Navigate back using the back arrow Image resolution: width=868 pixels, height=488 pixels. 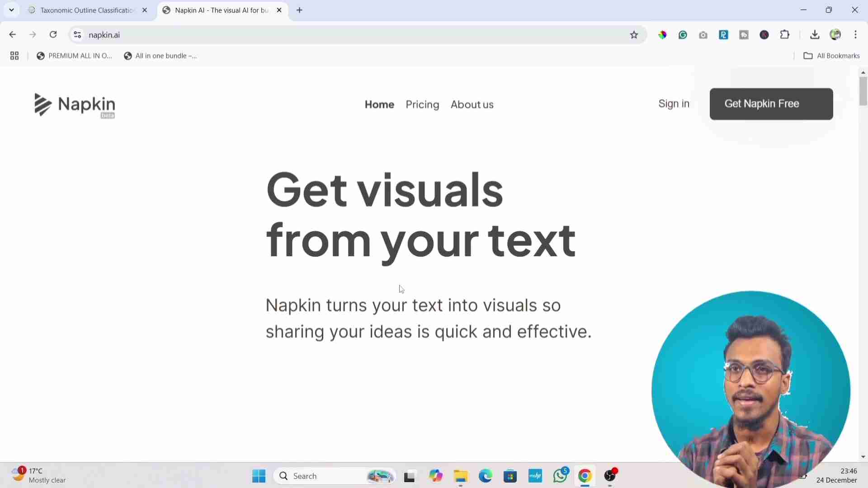click(12, 35)
